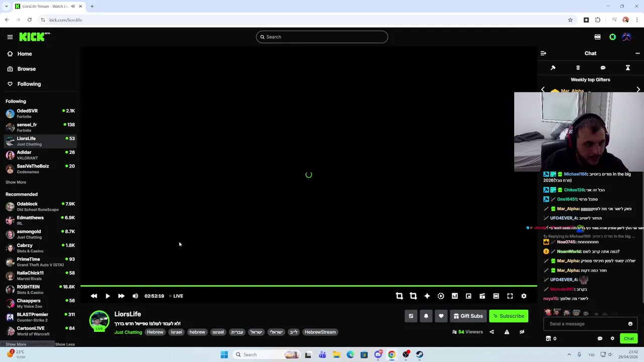This screenshot has height=362, width=644.
Task: Click the Gift Subs button
Action: point(468,316)
